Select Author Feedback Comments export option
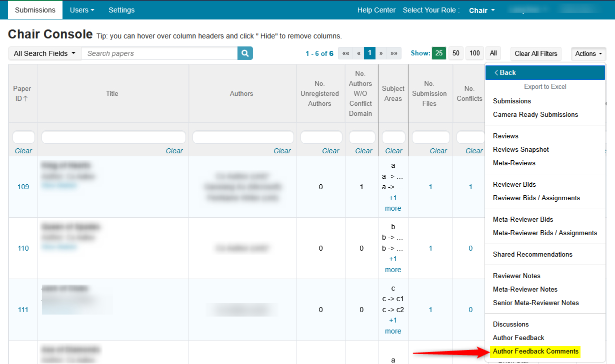Image resolution: width=615 pixels, height=364 pixels. click(535, 352)
